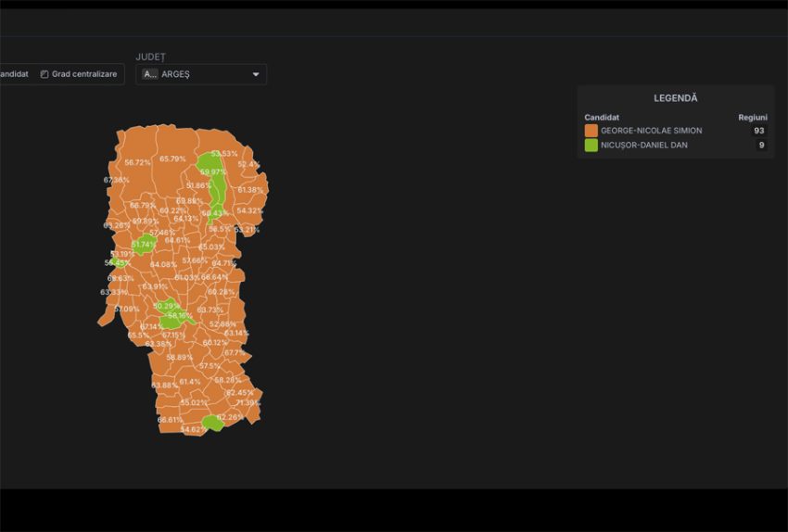
Task: Click the icon beside Grad centralizare
Action: [x=44, y=74]
